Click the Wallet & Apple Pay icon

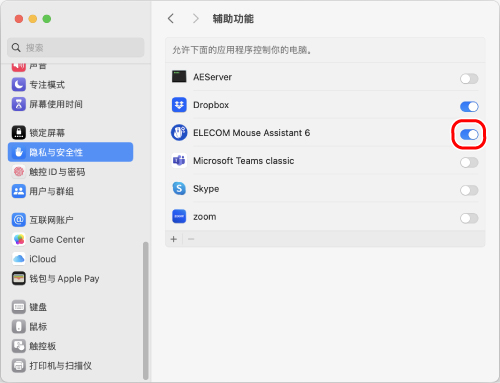pyautogui.click(x=19, y=278)
